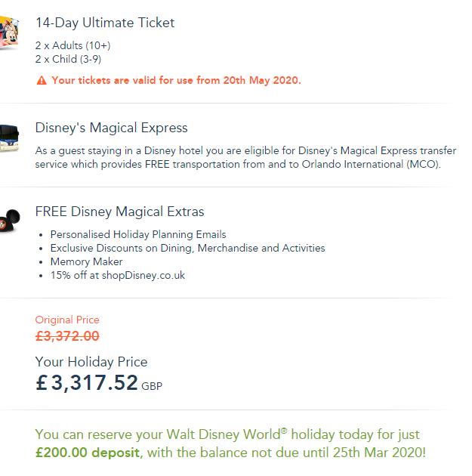Select the 14-Day Ultimate Ticket heading
472x476 pixels.
(x=105, y=23)
